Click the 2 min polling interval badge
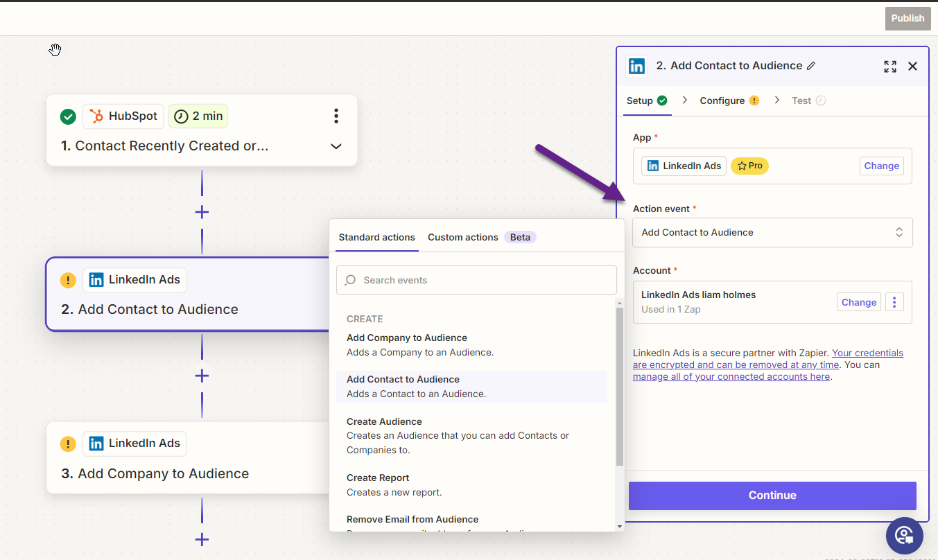The width and height of the screenshot is (938, 560). click(x=198, y=116)
